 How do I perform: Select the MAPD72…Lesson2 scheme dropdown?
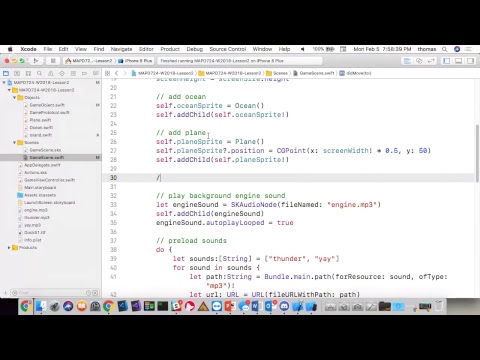tap(89, 61)
